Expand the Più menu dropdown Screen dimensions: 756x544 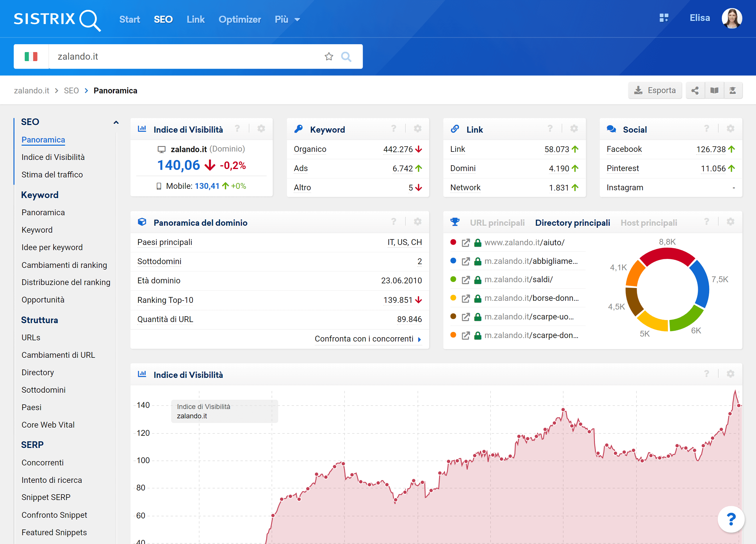pyautogui.click(x=287, y=19)
